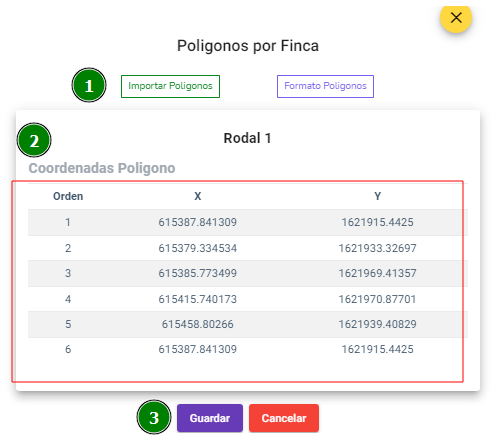Select the X column header
498x447 pixels.
pos(198,196)
